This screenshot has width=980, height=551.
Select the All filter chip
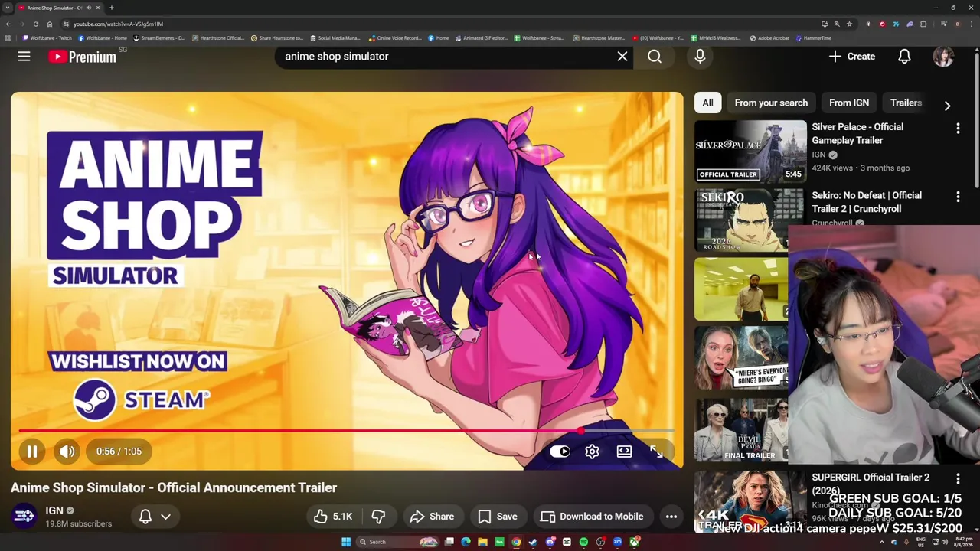(707, 103)
